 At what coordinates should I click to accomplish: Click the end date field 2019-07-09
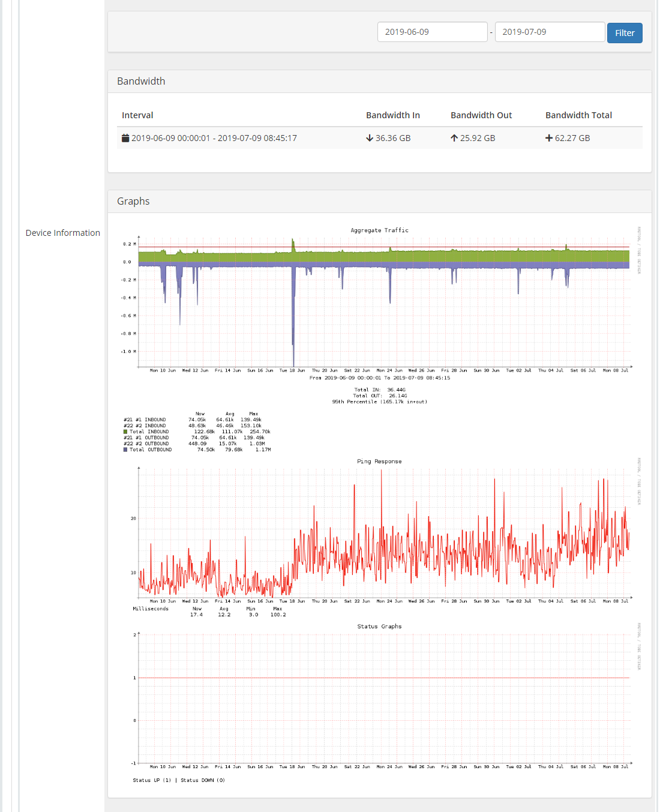550,32
